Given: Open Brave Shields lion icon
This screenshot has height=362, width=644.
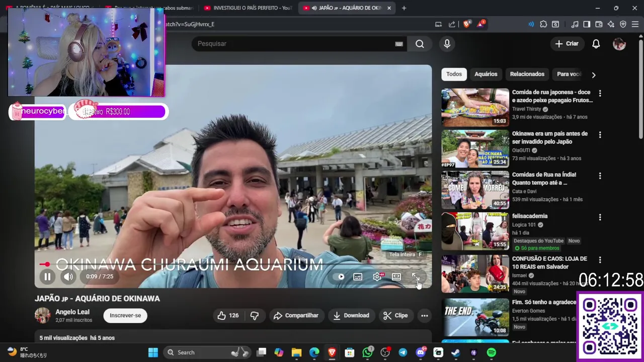Looking at the screenshot, I should click(466, 24).
